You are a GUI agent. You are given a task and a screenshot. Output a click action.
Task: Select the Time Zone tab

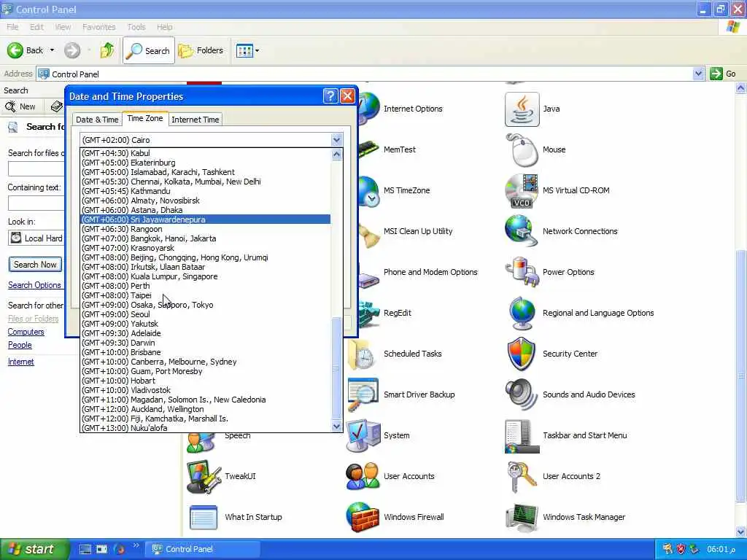145,119
